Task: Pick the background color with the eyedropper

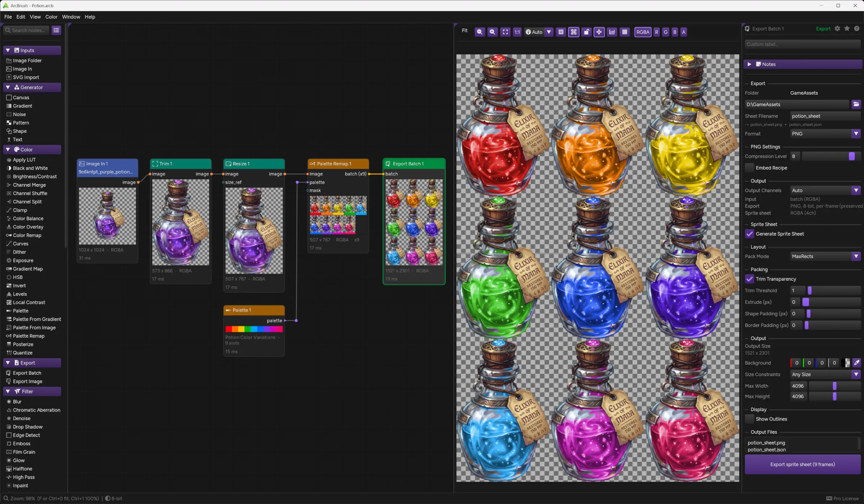Action: click(856, 363)
